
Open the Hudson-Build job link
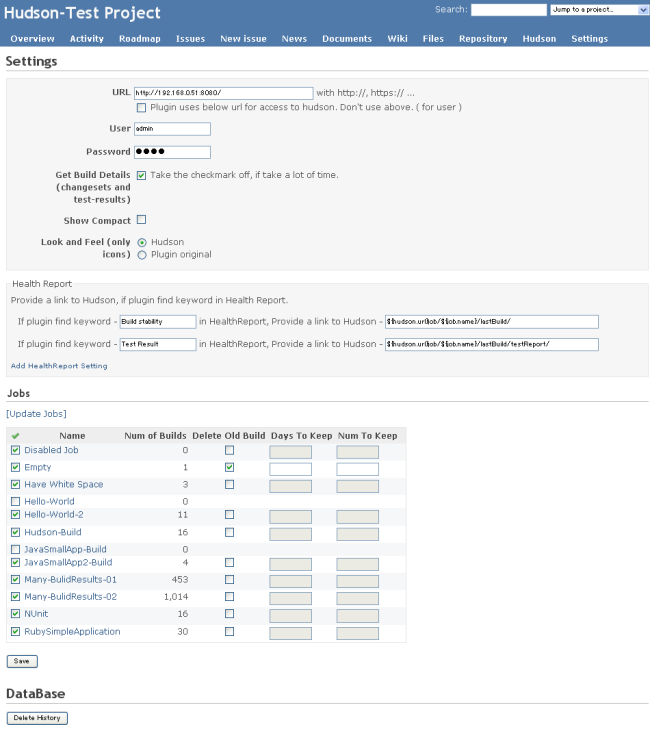click(x=53, y=532)
